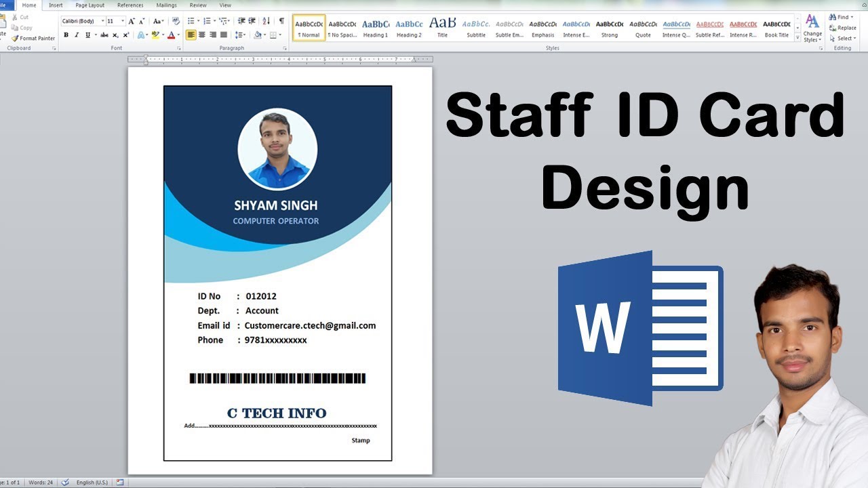Click the Numbering list icon
This screenshot has width=868, height=488.
[x=208, y=21]
